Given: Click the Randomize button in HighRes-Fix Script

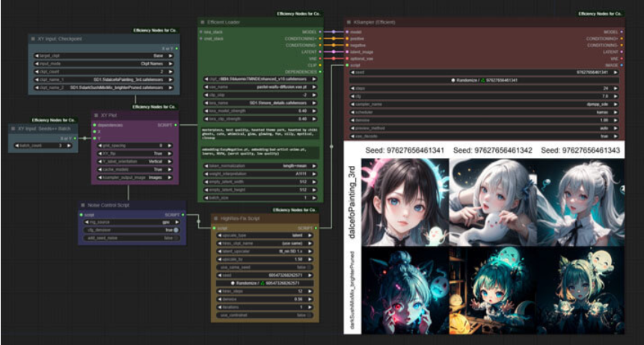Looking at the screenshot, I should point(265,284).
